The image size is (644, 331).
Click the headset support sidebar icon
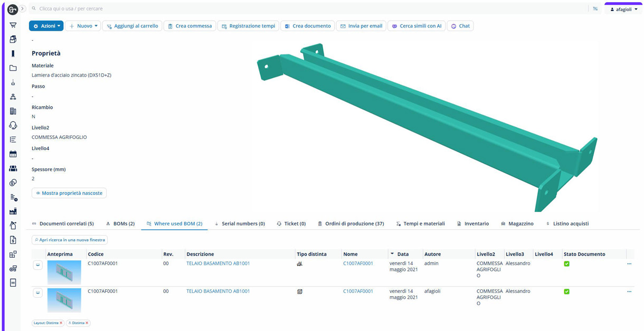13,125
